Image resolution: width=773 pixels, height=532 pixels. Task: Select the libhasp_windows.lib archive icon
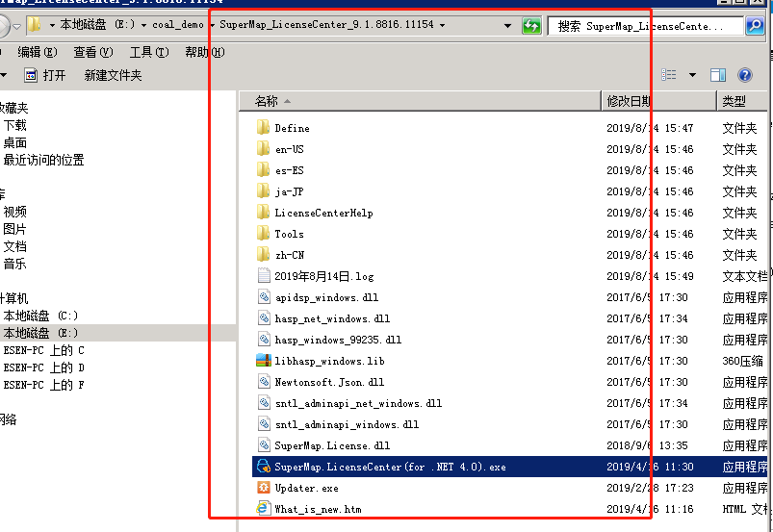click(264, 361)
